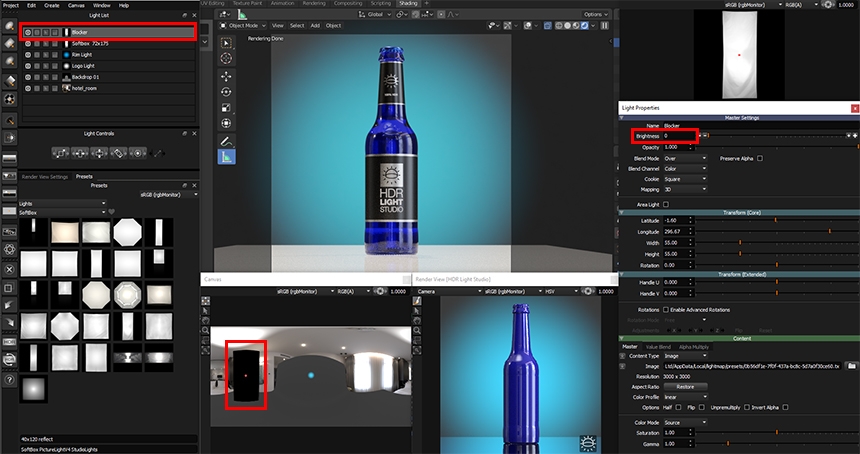Open the Cookie dropdown set to Square
This screenshot has width=860, height=454.
[x=685, y=179]
